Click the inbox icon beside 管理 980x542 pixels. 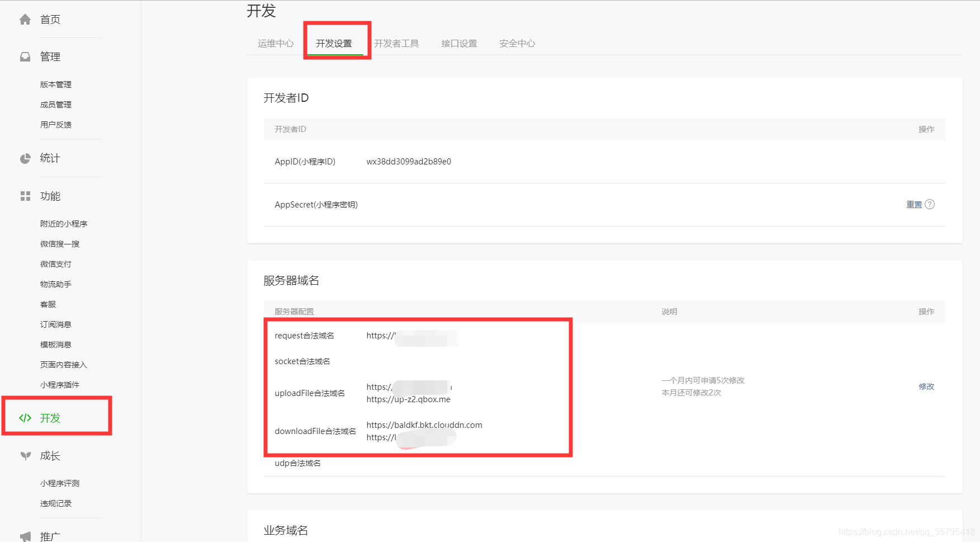(x=25, y=56)
